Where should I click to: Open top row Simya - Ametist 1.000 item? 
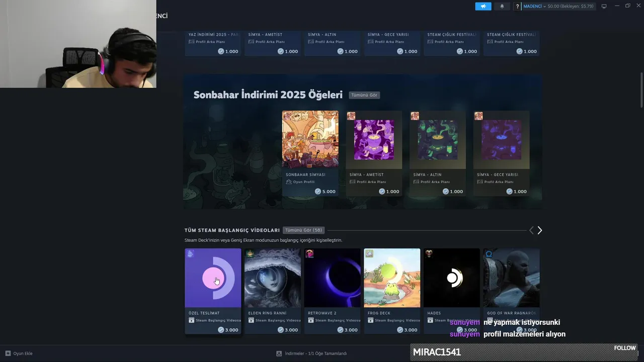point(273,43)
